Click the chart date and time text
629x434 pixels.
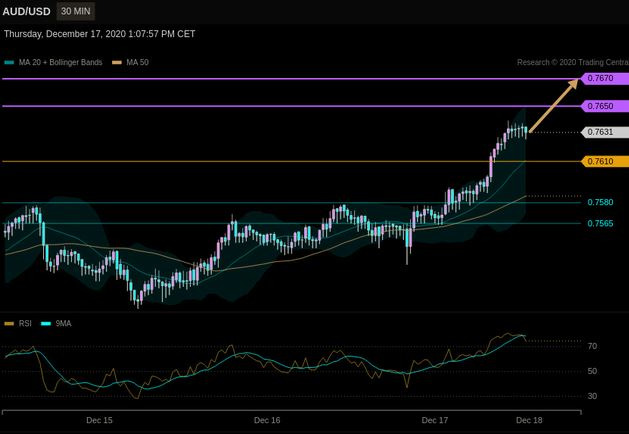click(99, 34)
